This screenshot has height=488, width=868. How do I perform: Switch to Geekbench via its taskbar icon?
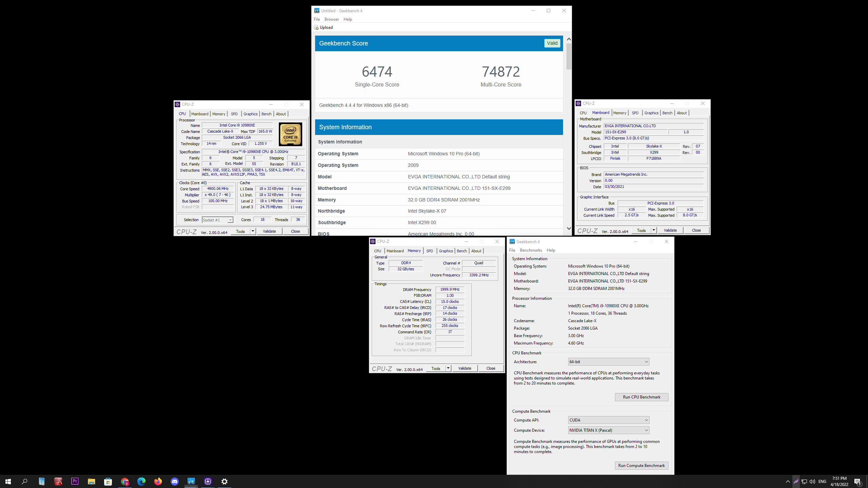pyautogui.click(x=191, y=481)
